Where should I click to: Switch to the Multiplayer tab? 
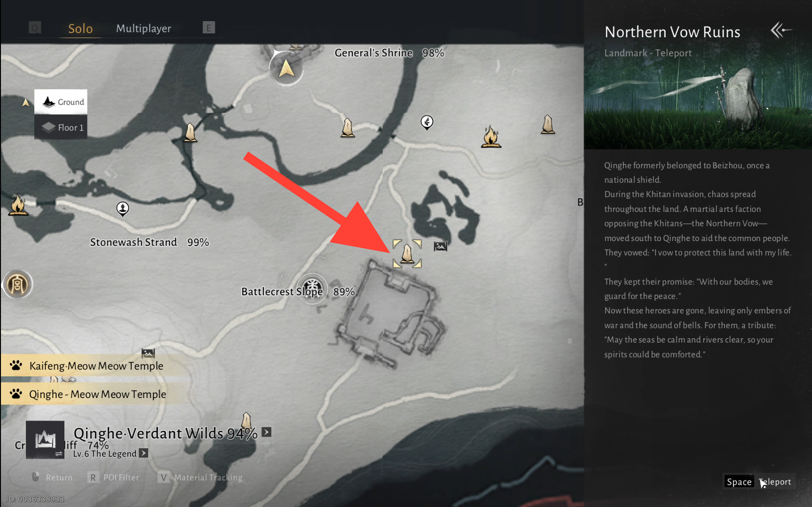click(143, 28)
